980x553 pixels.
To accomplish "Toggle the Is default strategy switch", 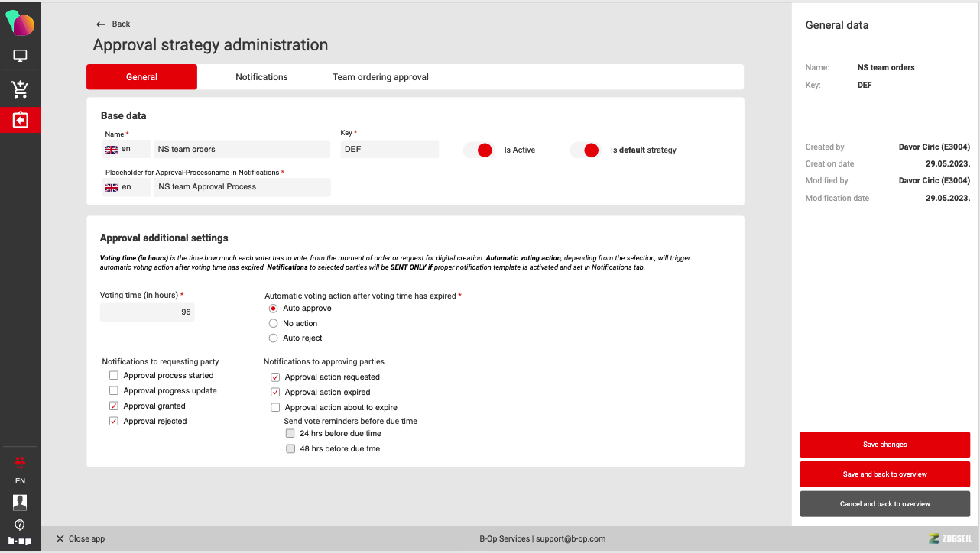I will coord(586,150).
